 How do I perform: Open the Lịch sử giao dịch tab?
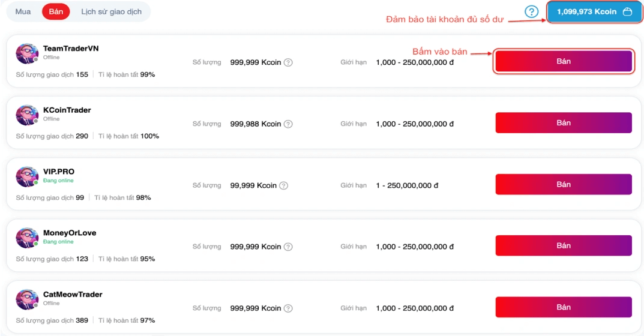[111, 11]
